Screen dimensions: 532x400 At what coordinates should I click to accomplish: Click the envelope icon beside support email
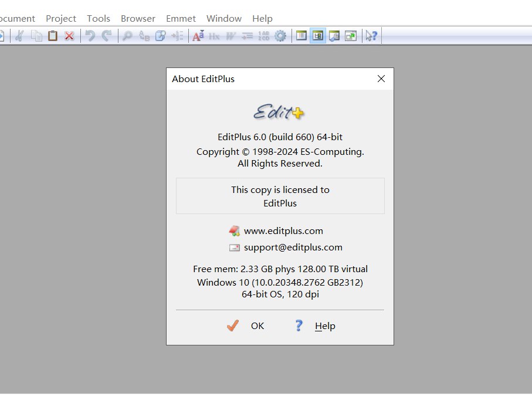point(234,248)
